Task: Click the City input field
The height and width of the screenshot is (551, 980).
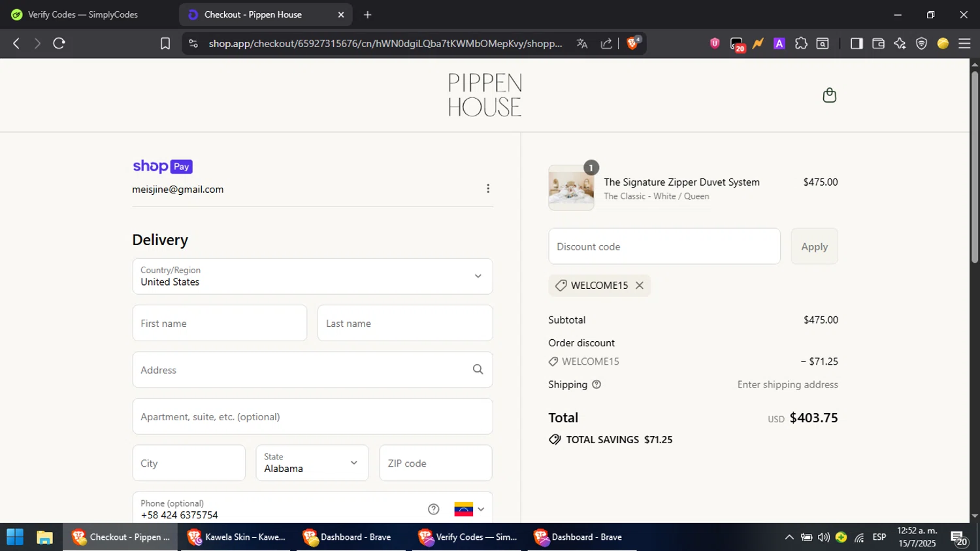Action: click(x=189, y=463)
